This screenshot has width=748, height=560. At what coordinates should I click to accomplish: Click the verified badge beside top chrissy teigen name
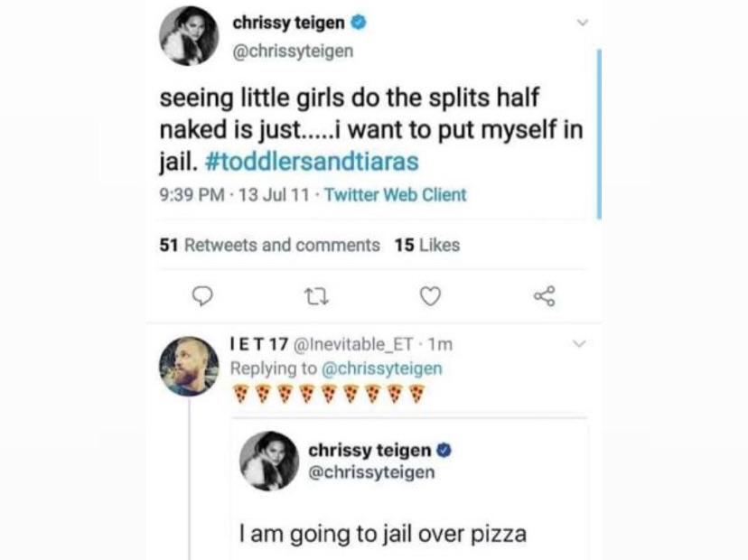[x=360, y=22]
